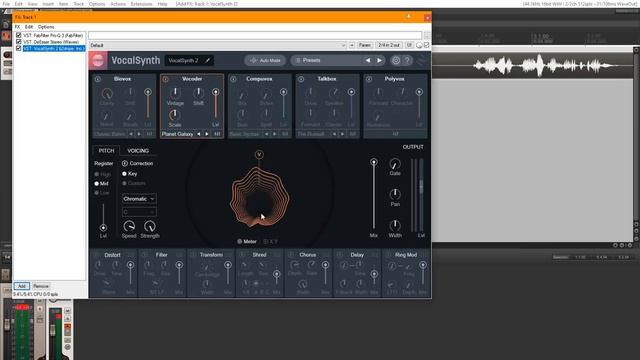Click the Vocoder Scale knob

[x=175, y=115]
